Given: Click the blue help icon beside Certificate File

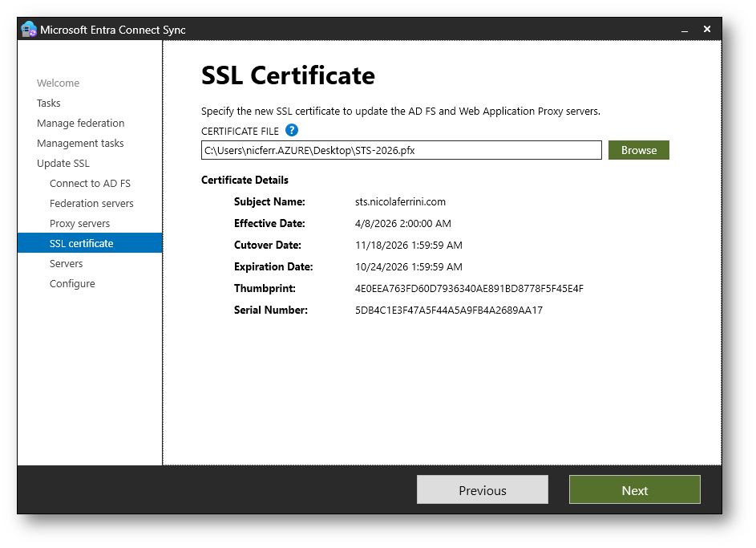Looking at the screenshot, I should click(292, 130).
